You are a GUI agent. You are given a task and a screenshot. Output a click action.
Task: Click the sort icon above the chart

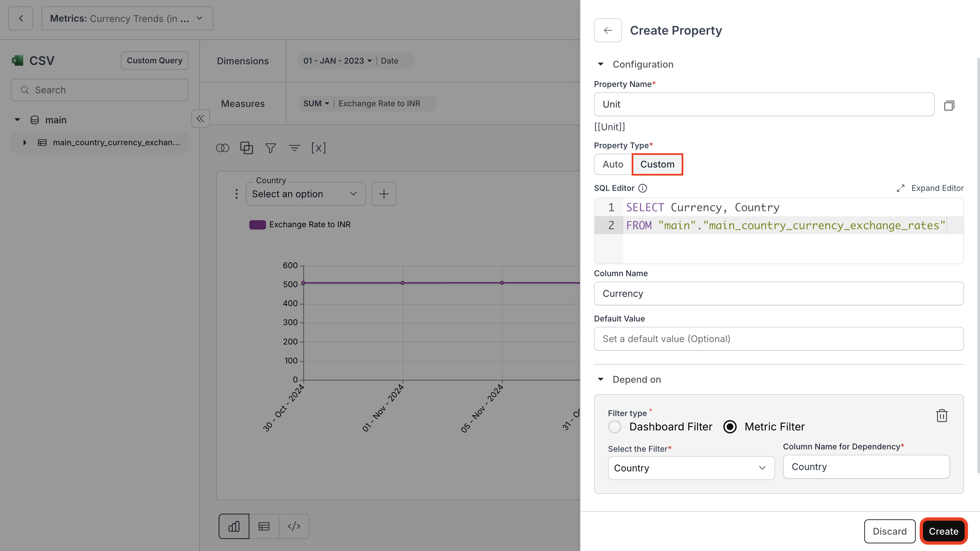294,148
